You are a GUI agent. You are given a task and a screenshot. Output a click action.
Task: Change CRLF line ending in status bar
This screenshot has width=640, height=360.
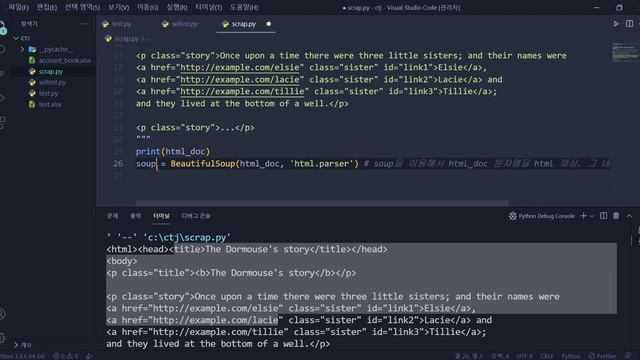(547, 356)
